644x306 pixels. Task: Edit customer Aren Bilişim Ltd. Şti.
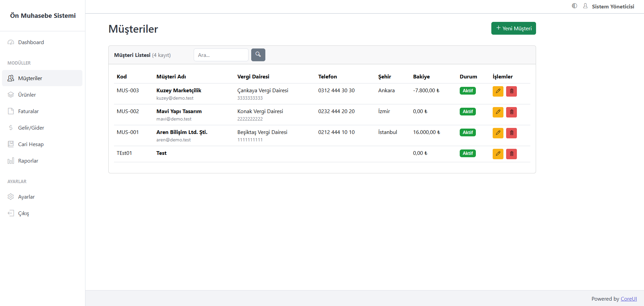click(x=498, y=133)
